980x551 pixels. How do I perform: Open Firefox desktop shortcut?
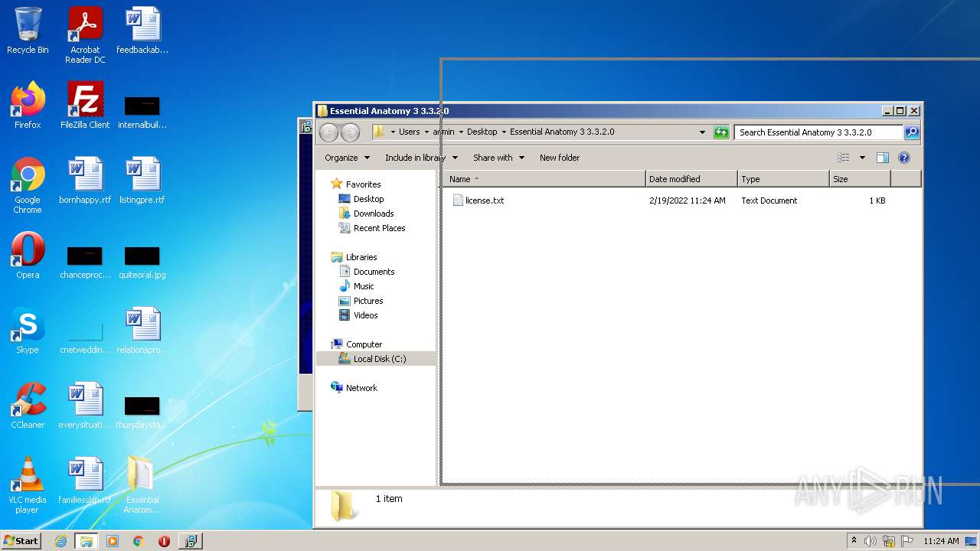point(28,106)
